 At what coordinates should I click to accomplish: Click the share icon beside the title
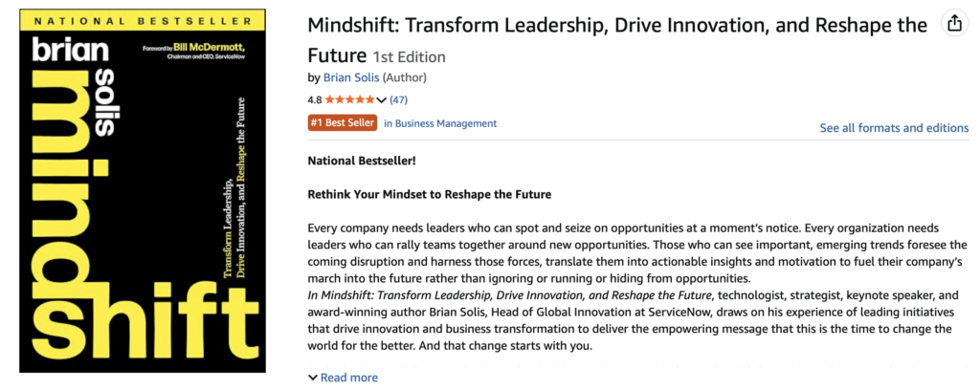pyautogui.click(x=953, y=23)
